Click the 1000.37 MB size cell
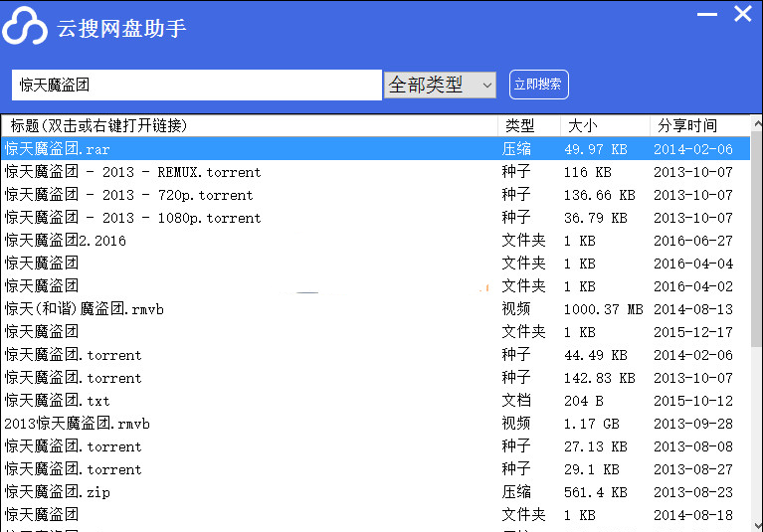The width and height of the screenshot is (763, 532). [604, 309]
